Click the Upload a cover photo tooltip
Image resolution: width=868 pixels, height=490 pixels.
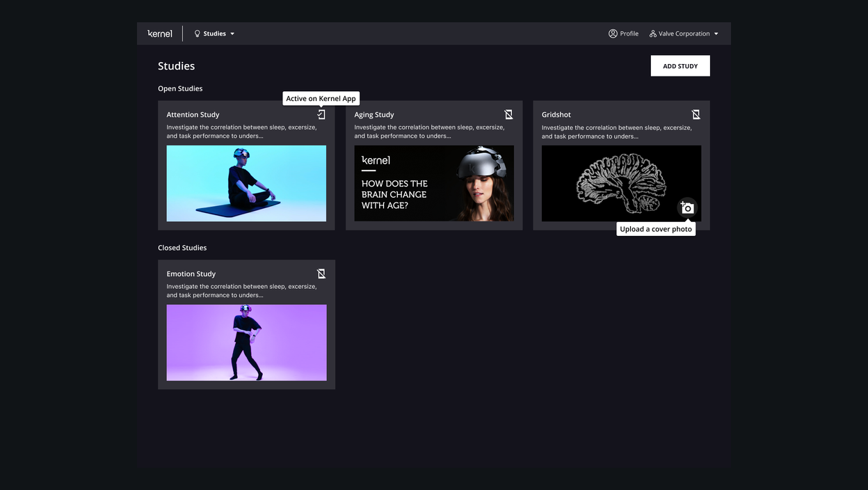[x=656, y=229]
